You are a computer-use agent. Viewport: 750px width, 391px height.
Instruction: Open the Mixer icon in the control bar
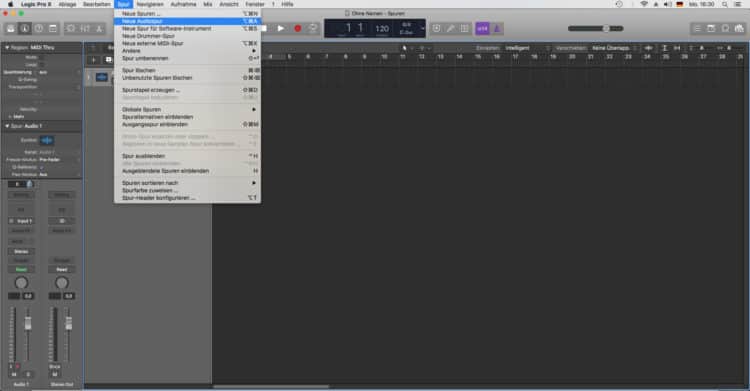pyautogui.click(x=85, y=29)
